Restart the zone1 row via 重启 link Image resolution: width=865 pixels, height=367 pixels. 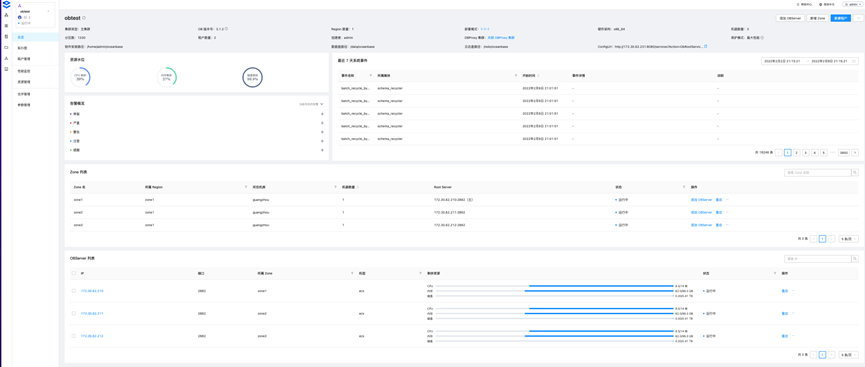(x=718, y=199)
